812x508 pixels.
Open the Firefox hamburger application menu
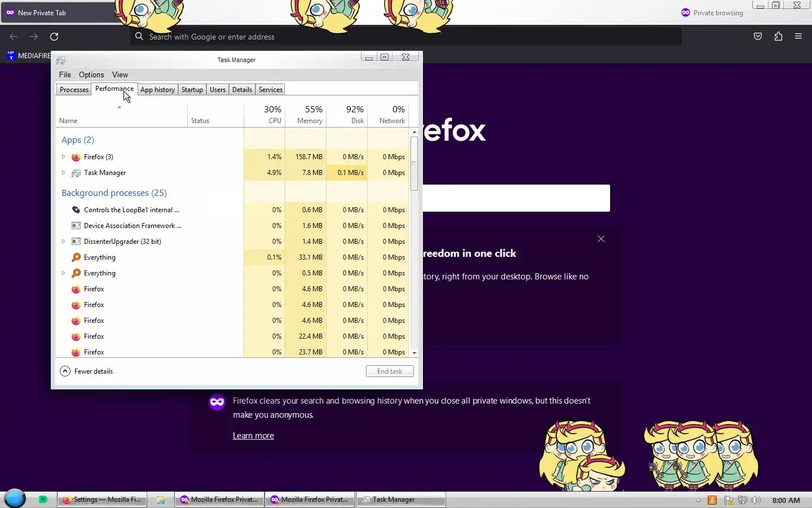pyautogui.click(x=798, y=37)
